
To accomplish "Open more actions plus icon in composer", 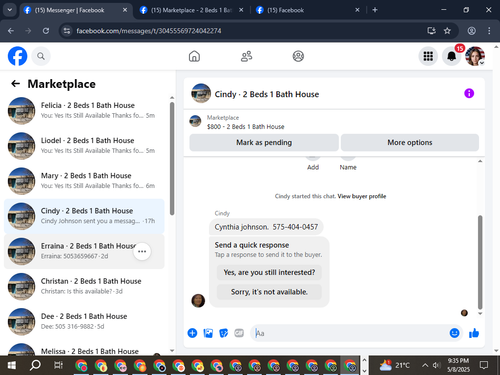I will tap(192, 333).
